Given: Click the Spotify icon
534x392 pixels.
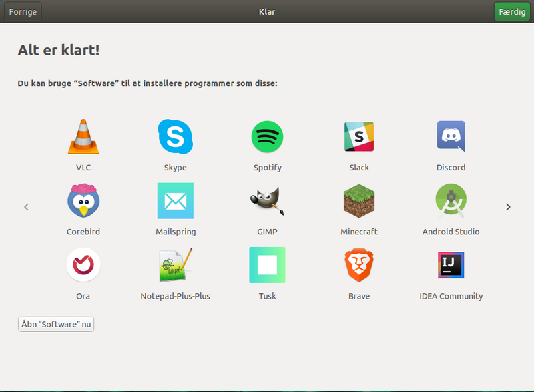Looking at the screenshot, I should tap(267, 136).
